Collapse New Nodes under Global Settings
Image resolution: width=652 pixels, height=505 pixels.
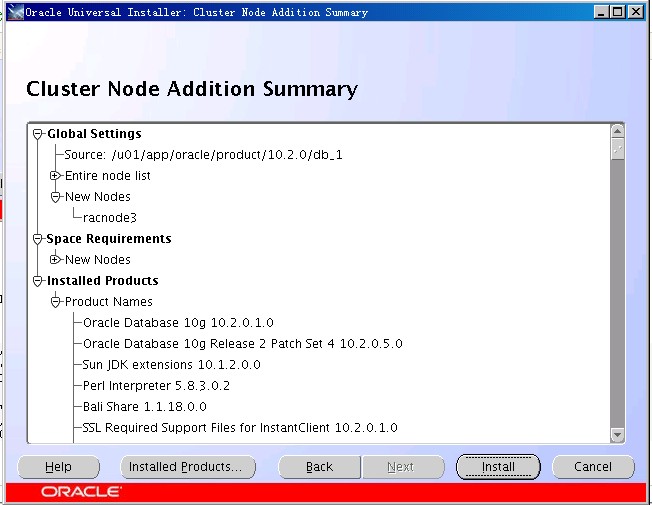point(55,197)
